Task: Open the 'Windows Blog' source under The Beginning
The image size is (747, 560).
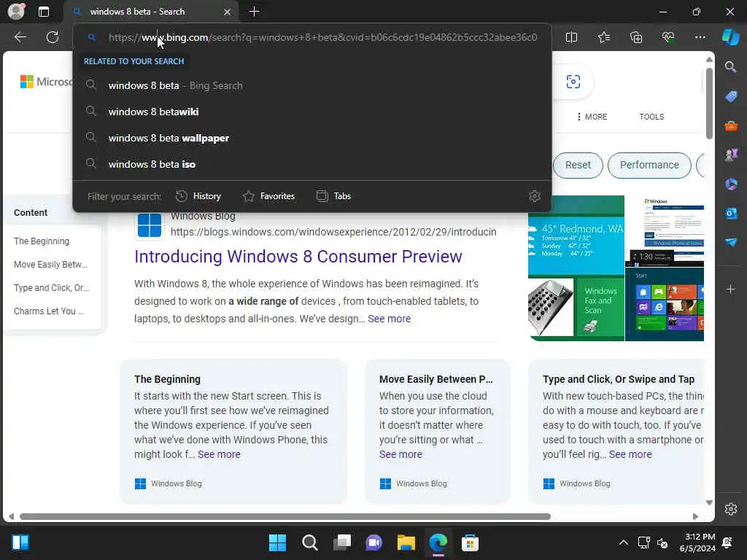Action: (x=169, y=484)
